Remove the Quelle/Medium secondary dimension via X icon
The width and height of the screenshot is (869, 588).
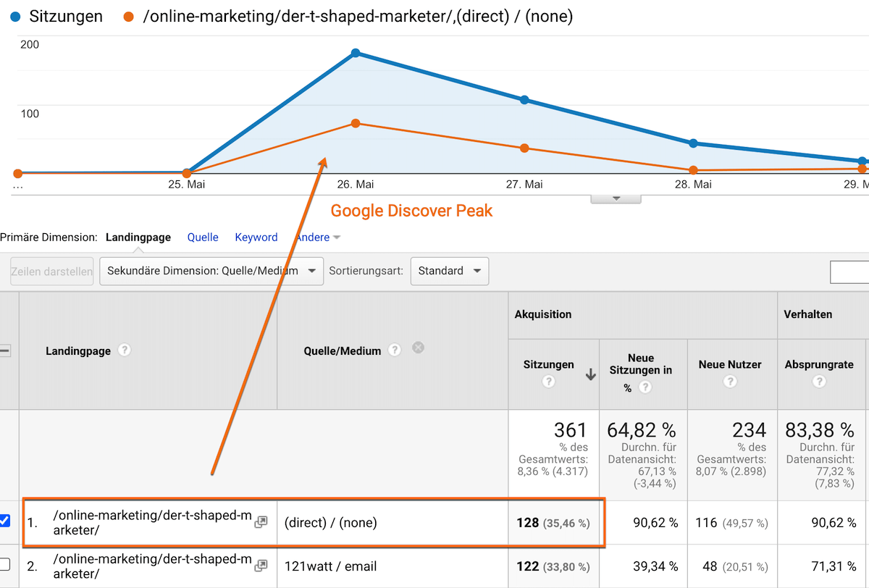(x=419, y=348)
